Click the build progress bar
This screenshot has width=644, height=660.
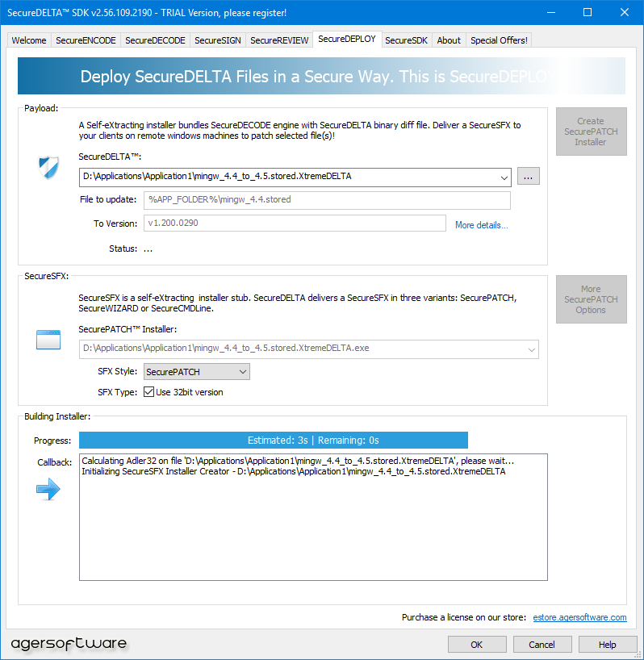[274, 441]
